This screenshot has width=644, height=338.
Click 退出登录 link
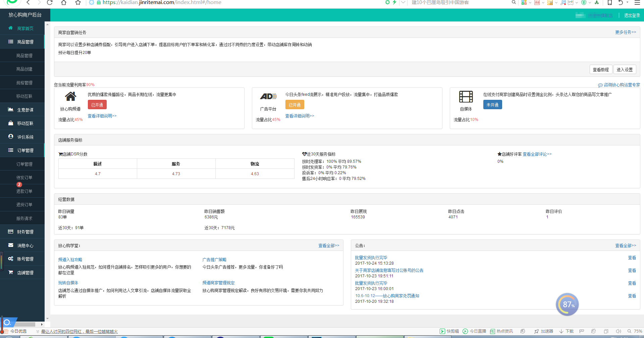pos(632,15)
